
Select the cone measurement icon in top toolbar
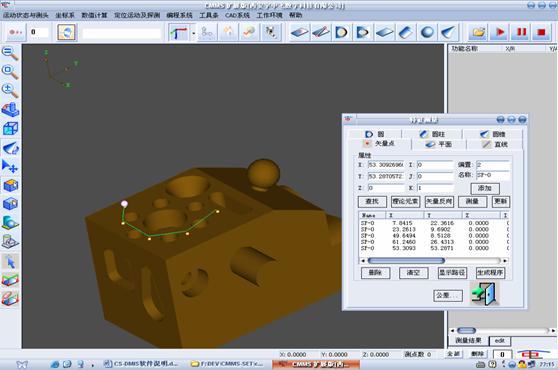click(448, 32)
